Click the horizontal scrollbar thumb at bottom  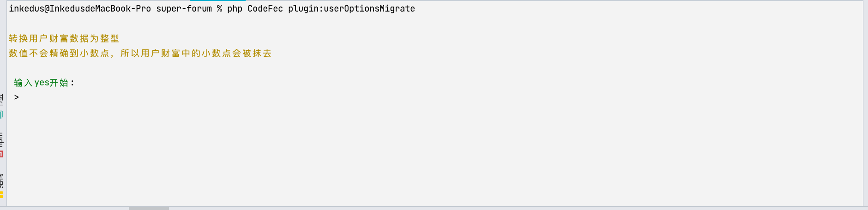149,208
